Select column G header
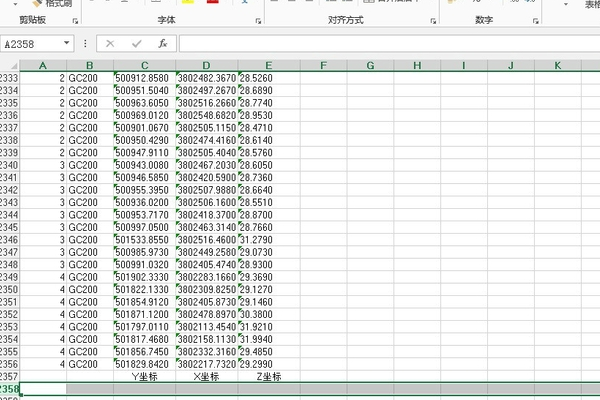This screenshot has height=400, width=600. point(370,65)
